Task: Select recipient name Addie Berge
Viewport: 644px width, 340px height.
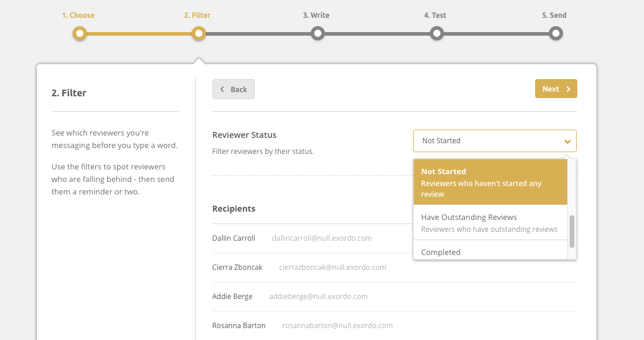Action: point(232,297)
